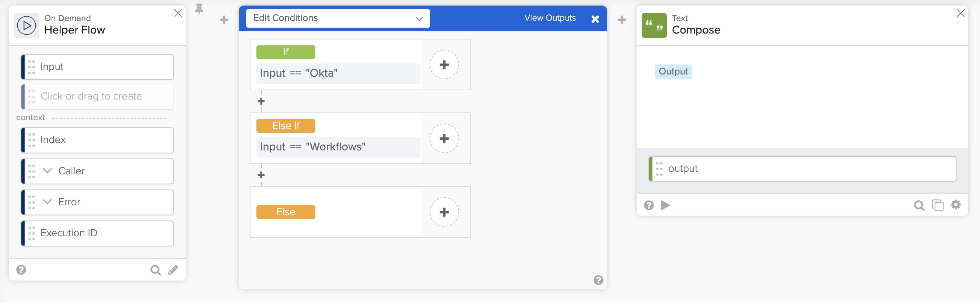980x303 pixels.
Task: Click the search icon in Helper Flow footer
Action: pos(155,270)
